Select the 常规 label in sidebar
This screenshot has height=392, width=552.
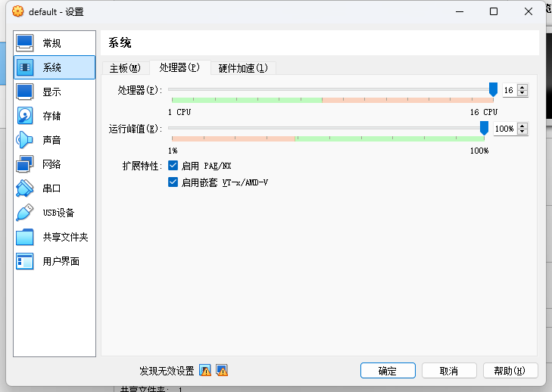(x=51, y=43)
